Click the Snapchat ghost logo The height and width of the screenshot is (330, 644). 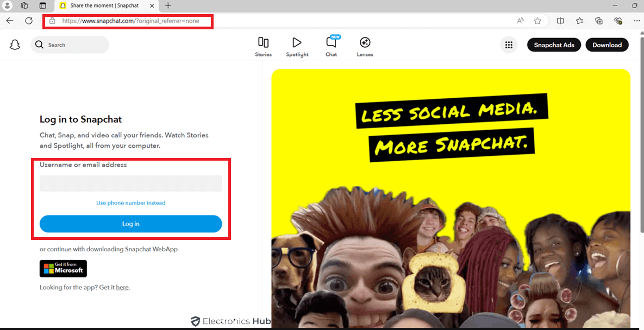[x=15, y=45]
